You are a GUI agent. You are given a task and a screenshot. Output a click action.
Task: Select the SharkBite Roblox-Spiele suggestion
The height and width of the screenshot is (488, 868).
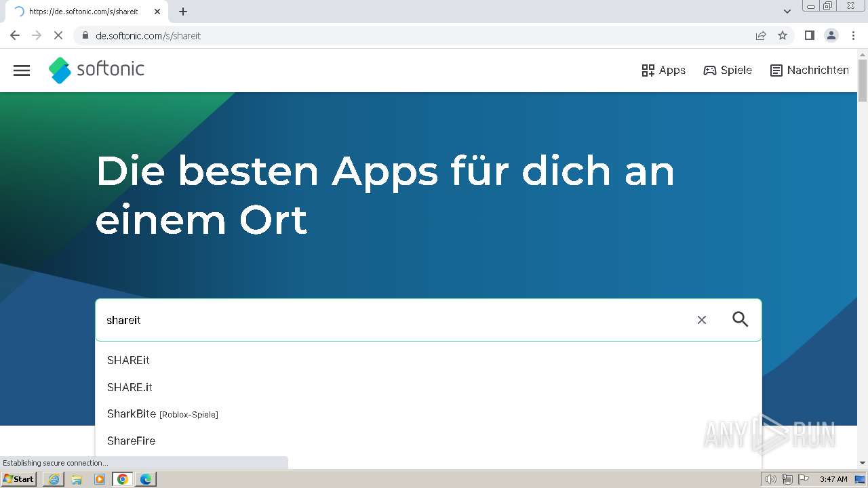[429, 413]
